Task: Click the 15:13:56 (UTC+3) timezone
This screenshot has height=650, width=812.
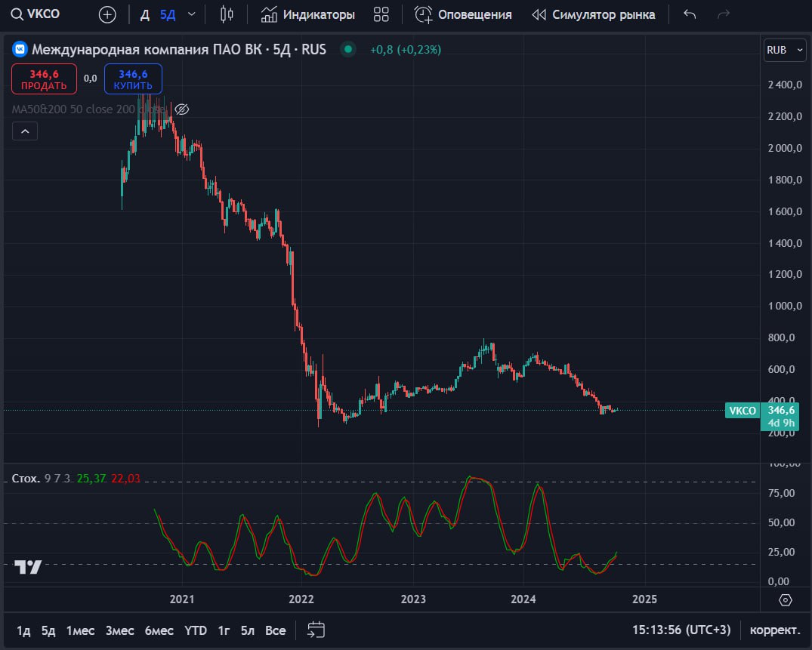Action: point(681,630)
